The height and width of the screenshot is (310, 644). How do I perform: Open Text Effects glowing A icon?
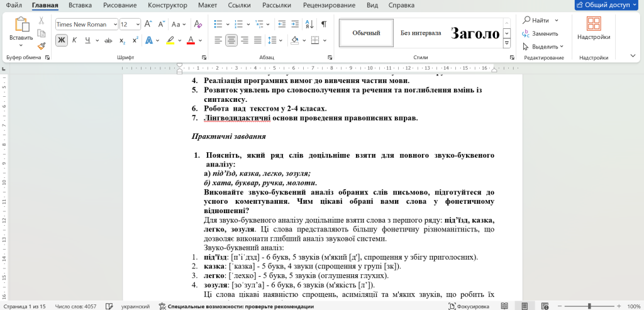pyautogui.click(x=148, y=40)
